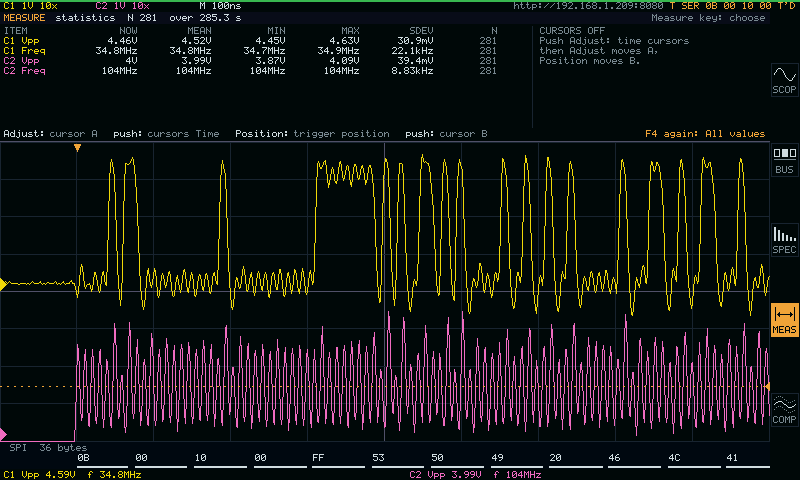Select the C1 1V 10x channel label

point(30,6)
